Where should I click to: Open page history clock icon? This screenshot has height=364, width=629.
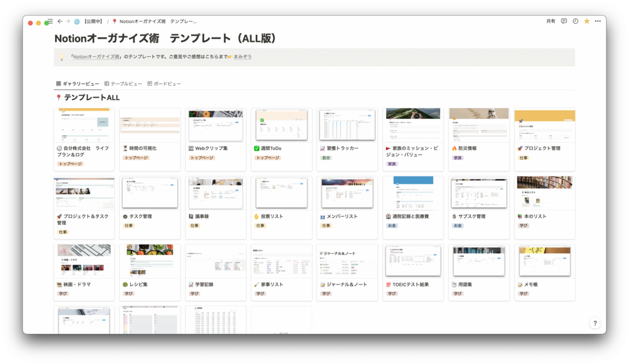[575, 21]
